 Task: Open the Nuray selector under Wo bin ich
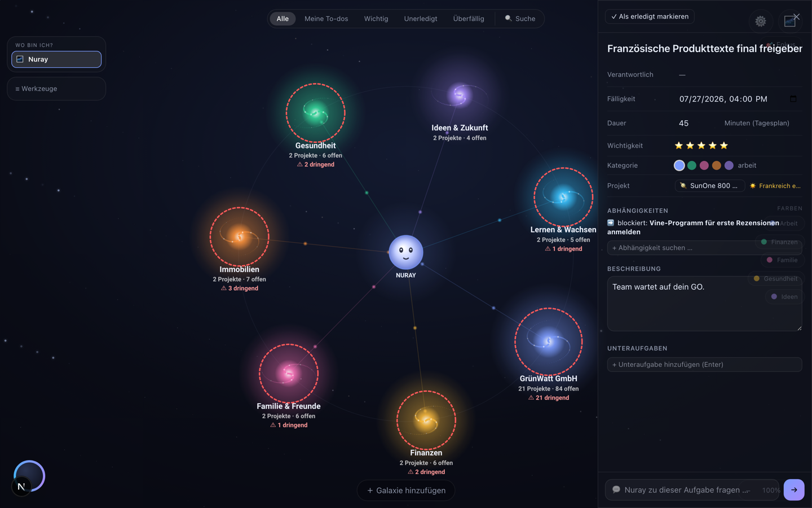point(56,59)
